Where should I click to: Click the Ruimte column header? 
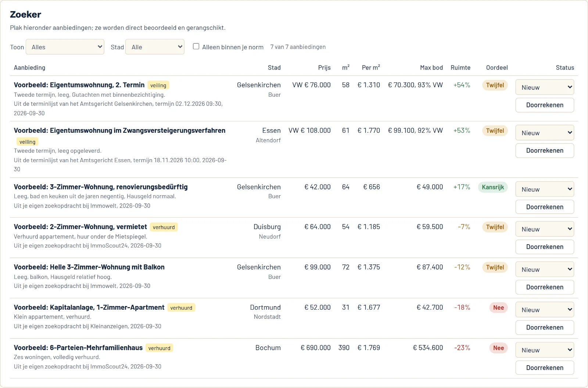pos(460,68)
